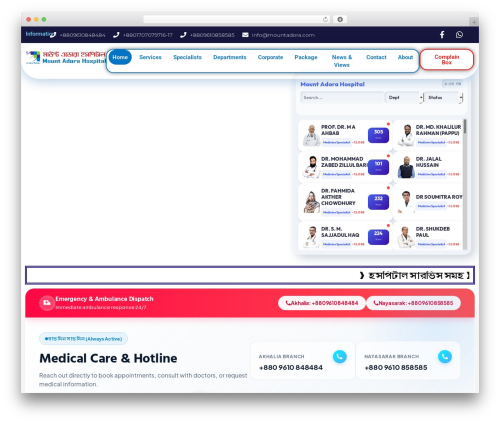Click the browser address bar
The image size is (500, 423).
pyautogui.click(x=237, y=19)
